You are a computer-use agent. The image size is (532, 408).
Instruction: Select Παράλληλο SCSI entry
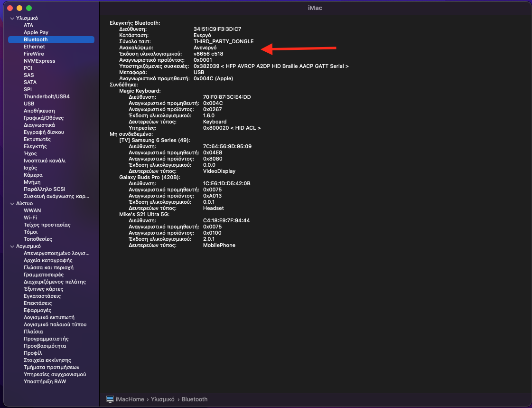coord(45,190)
